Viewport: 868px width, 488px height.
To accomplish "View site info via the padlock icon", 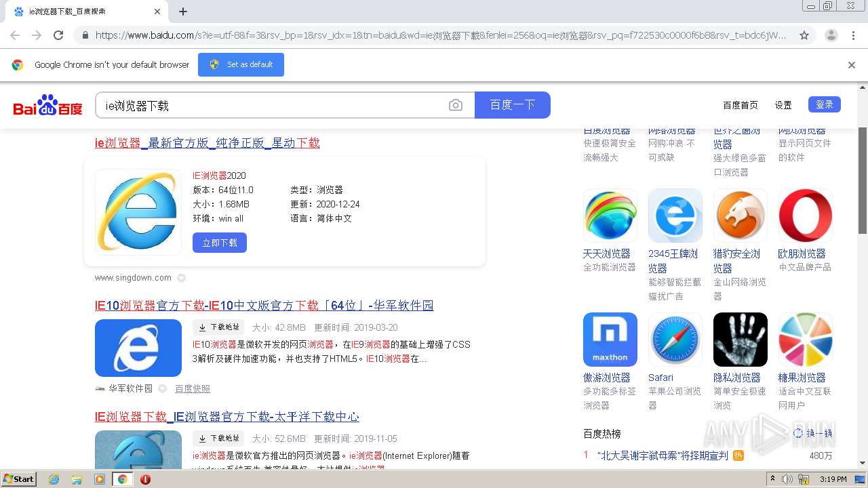I will 84,35.
